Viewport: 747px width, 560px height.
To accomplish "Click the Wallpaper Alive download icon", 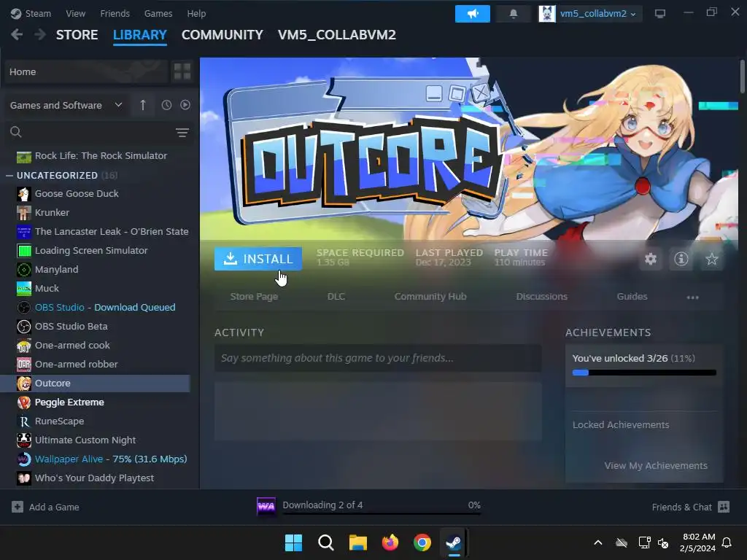I will (266, 506).
